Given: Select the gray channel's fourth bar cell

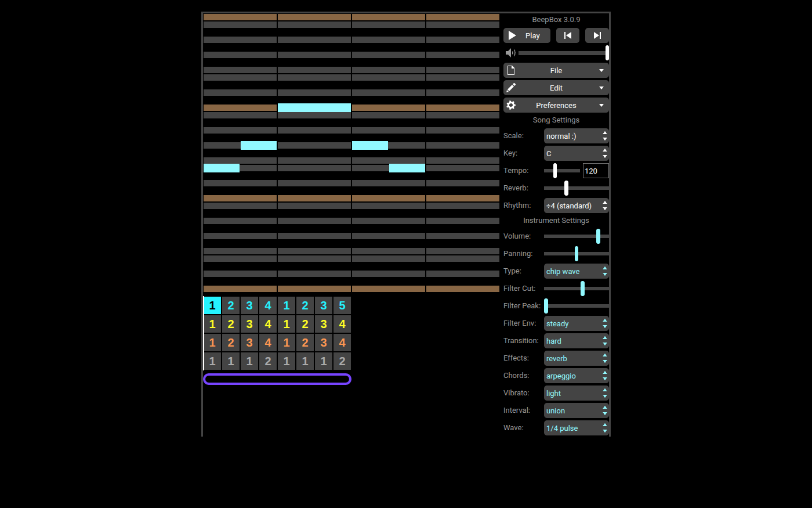Looking at the screenshot, I should click(x=268, y=361).
